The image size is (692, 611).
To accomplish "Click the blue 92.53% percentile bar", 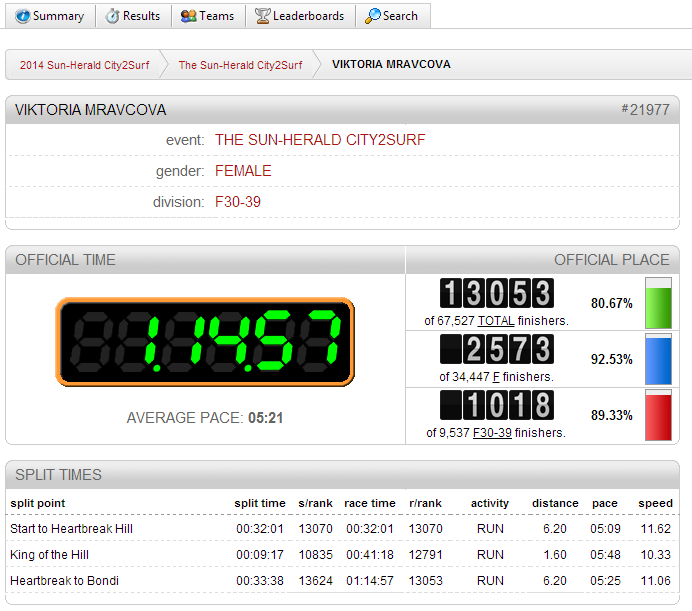I will (658, 359).
